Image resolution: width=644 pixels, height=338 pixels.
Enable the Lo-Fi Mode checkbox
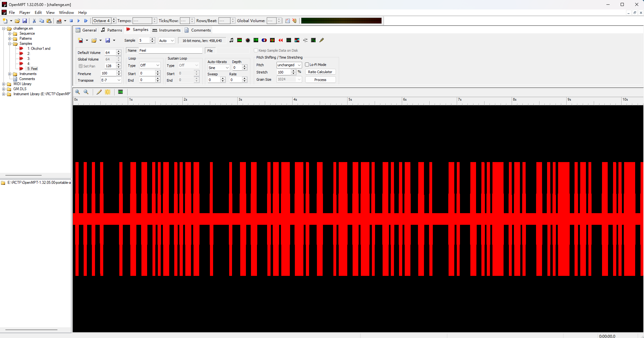point(307,65)
